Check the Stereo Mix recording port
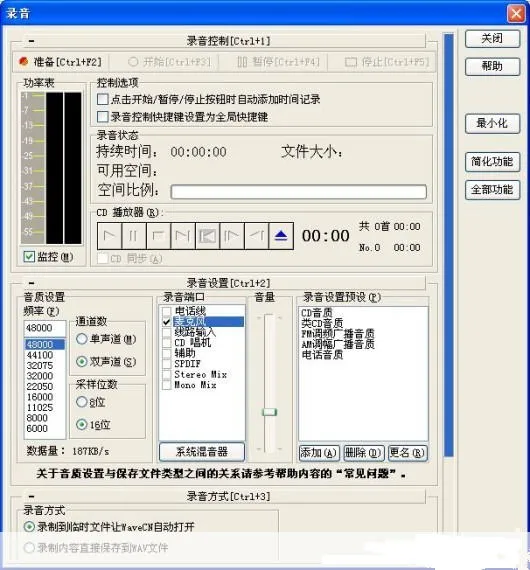530x570 pixels. click(166, 375)
